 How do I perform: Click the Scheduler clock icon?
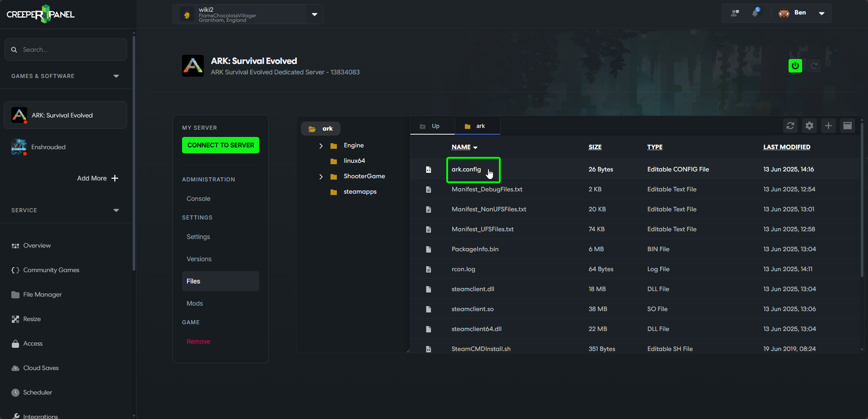coord(15,393)
